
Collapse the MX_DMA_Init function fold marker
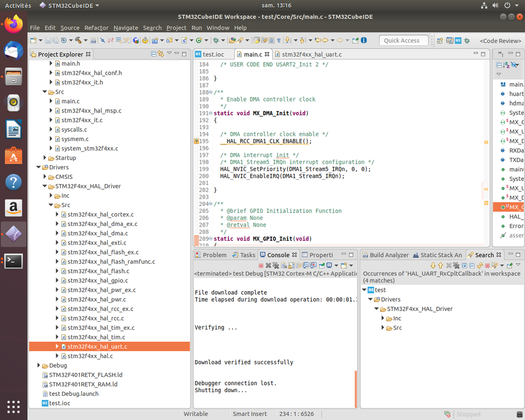pyautogui.click(x=210, y=114)
